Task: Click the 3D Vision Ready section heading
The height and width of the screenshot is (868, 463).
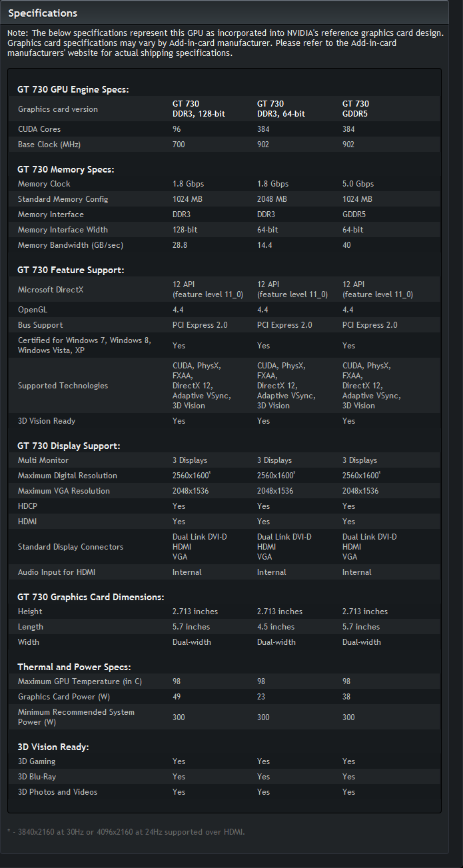Action: [x=53, y=747]
